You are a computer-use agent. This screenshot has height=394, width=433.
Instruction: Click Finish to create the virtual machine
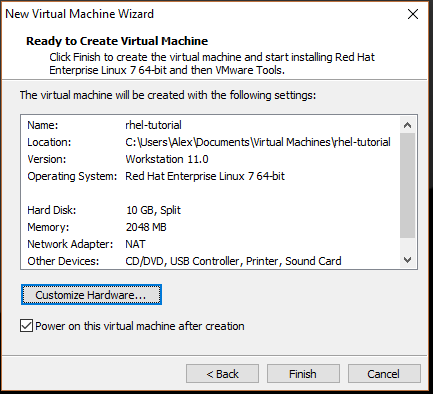303,374
